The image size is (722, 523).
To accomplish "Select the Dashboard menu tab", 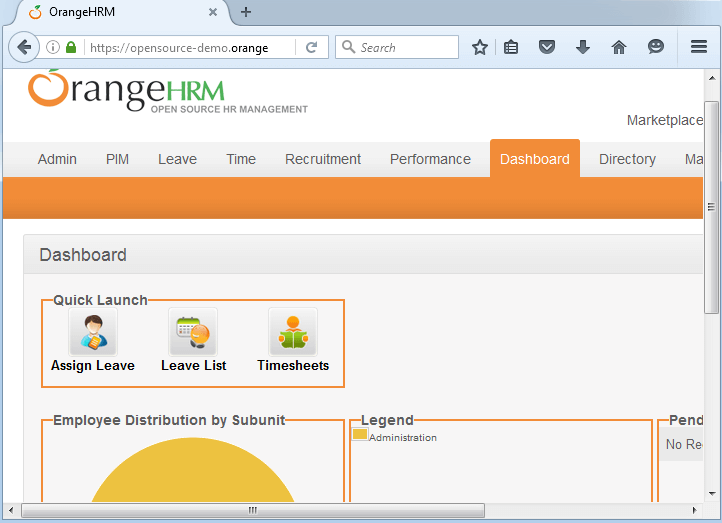I will point(535,158).
